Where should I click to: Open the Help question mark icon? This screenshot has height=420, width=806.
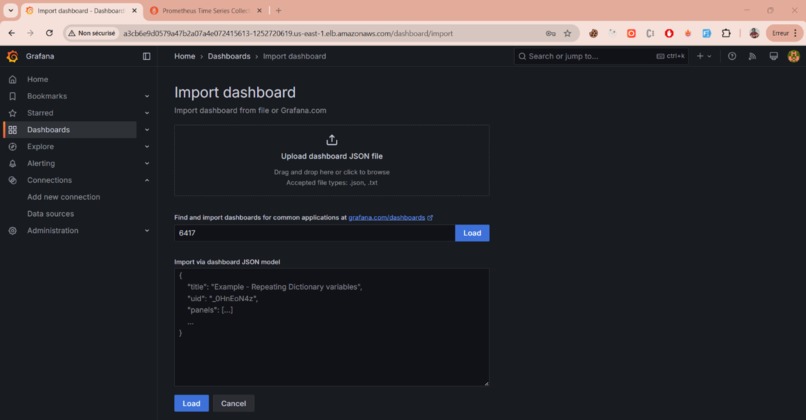pyautogui.click(x=732, y=56)
